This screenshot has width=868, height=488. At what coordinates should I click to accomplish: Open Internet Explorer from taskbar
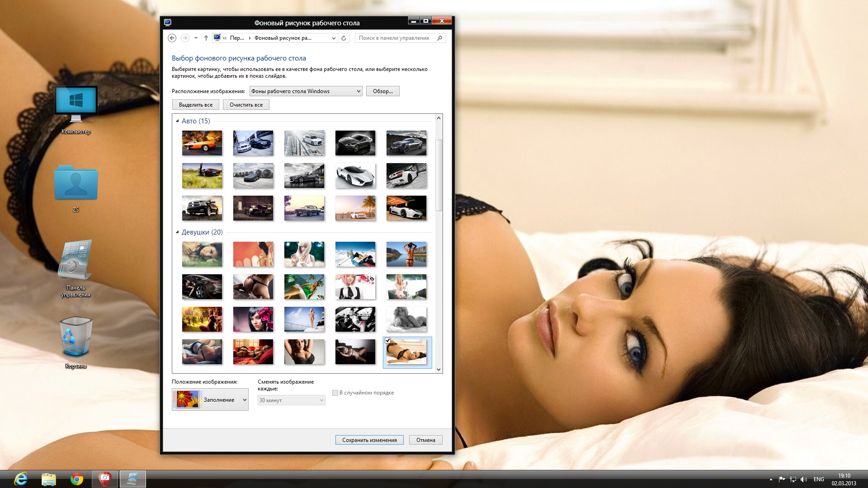pos(21,479)
